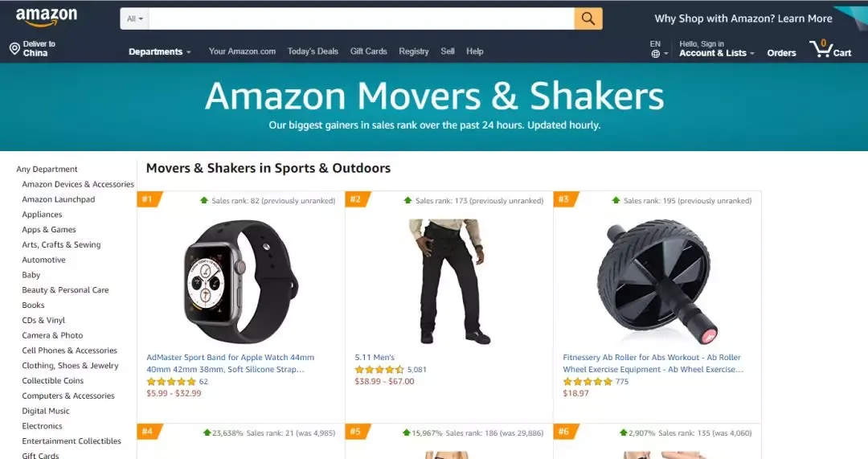Click the Amazon logo
This screenshot has height=459, width=868.
[47, 18]
